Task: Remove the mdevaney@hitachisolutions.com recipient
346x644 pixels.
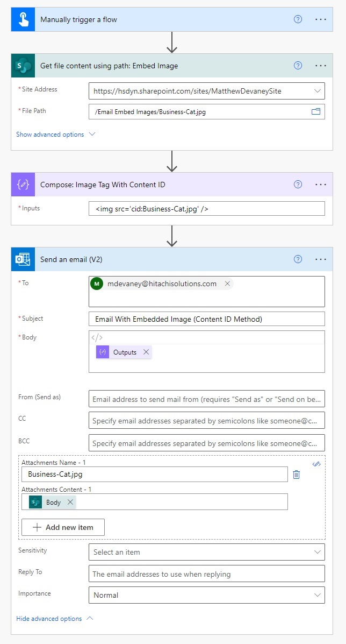Action: coord(227,284)
